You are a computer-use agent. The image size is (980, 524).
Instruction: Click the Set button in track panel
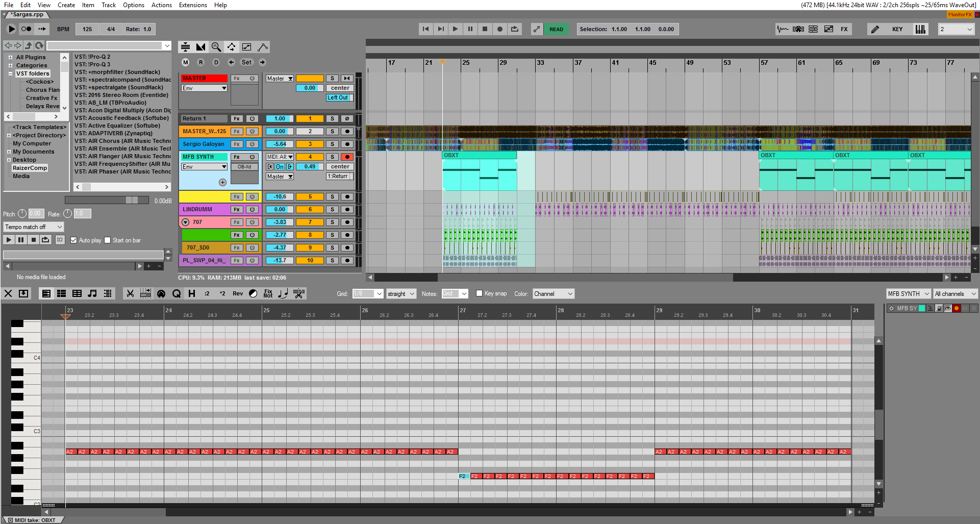pyautogui.click(x=246, y=62)
